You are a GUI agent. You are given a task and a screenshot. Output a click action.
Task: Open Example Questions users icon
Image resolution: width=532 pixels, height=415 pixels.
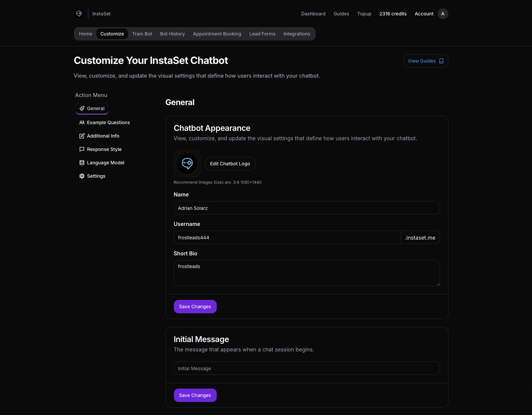click(82, 122)
